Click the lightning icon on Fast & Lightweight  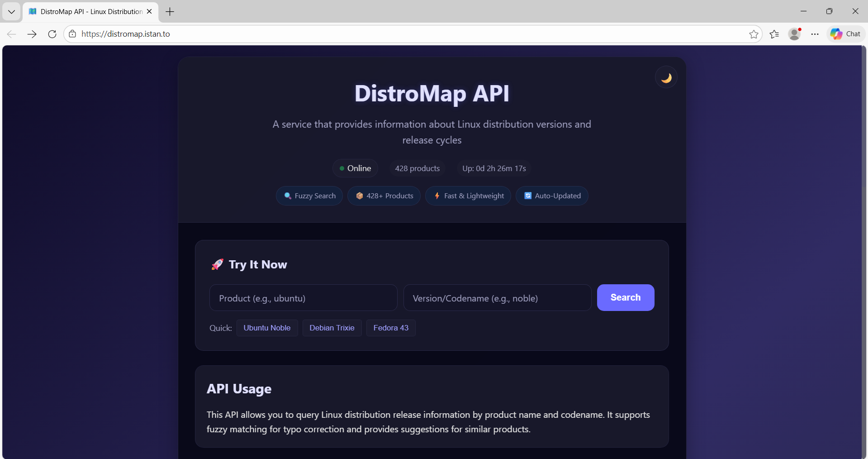coord(437,196)
